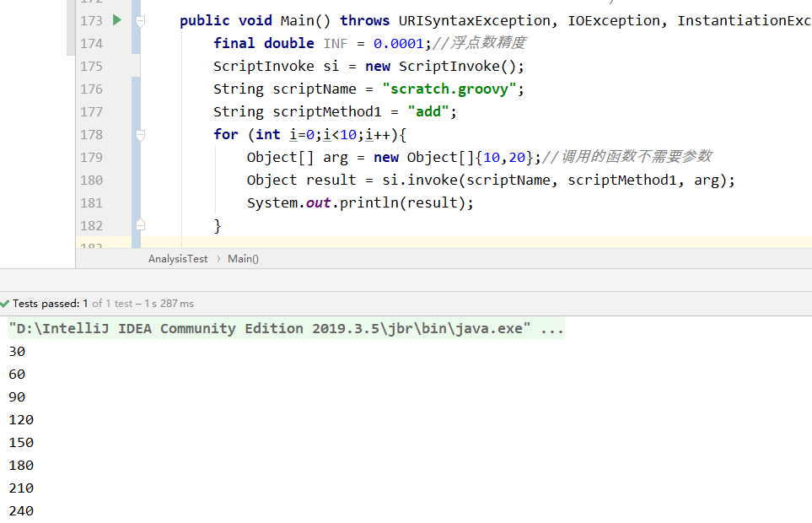The width and height of the screenshot is (812, 523).
Task: Click the fold end marker at line 182
Action: 140,225
